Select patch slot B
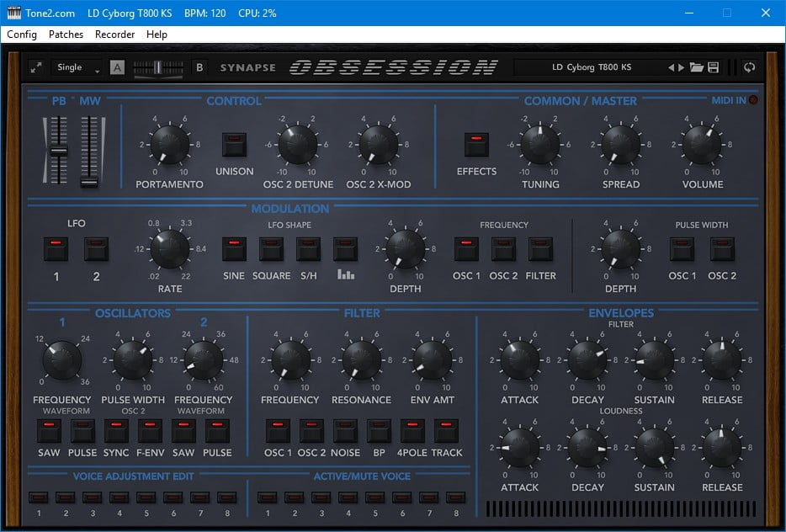 click(199, 67)
